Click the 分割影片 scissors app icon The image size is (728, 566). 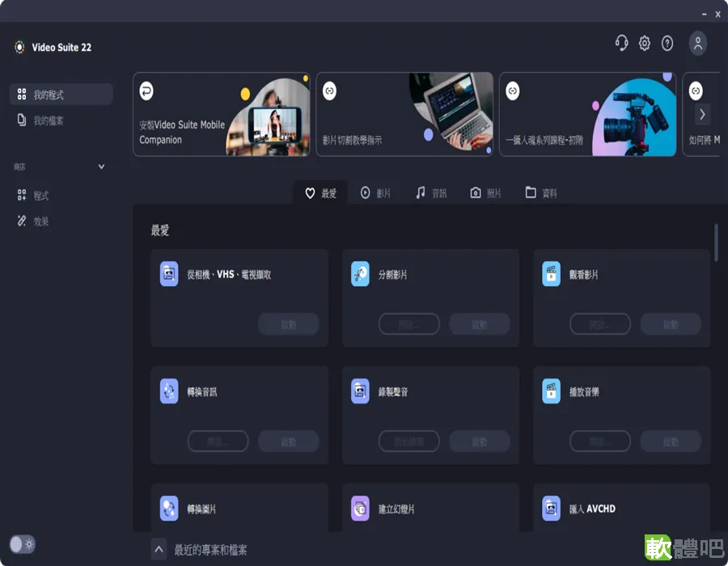[x=360, y=274]
